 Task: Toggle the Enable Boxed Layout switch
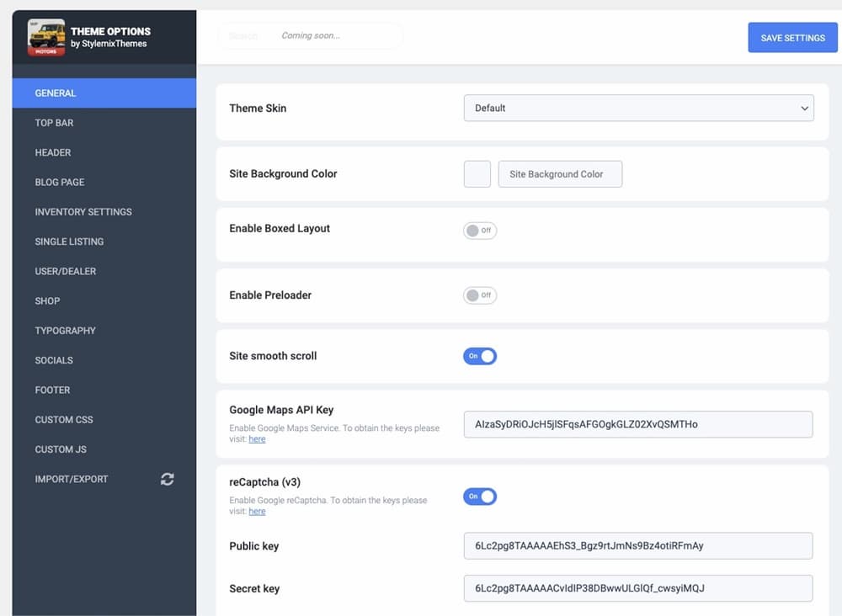(x=480, y=231)
